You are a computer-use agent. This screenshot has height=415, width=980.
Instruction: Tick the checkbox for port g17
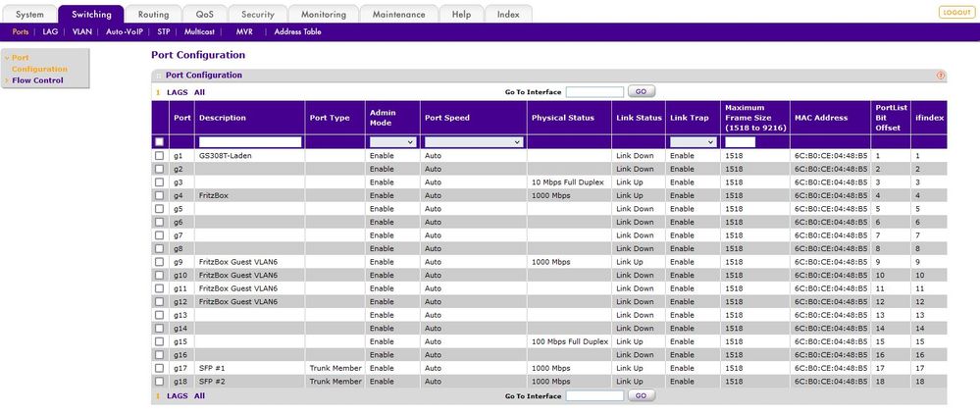click(159, 368)
